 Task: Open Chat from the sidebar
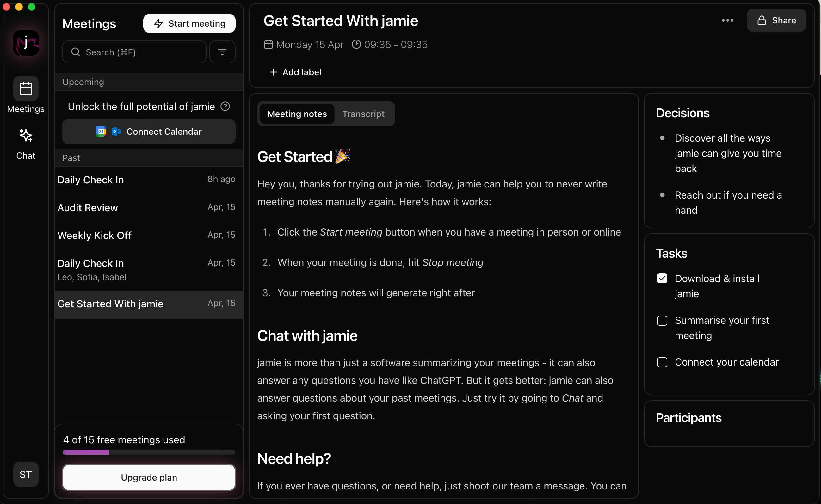click(x=26, y=144)
